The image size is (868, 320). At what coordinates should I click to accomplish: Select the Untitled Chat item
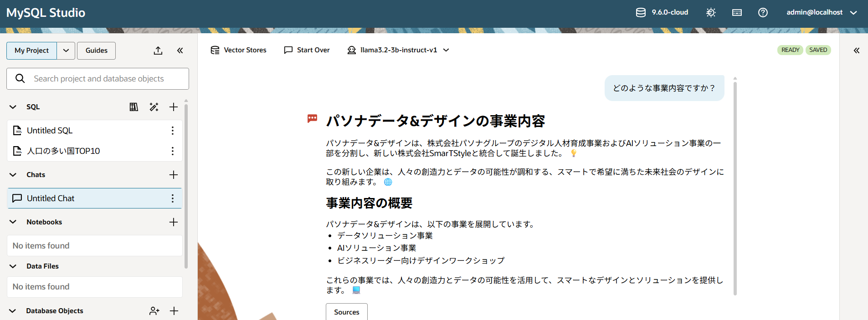tap(51, 198)
